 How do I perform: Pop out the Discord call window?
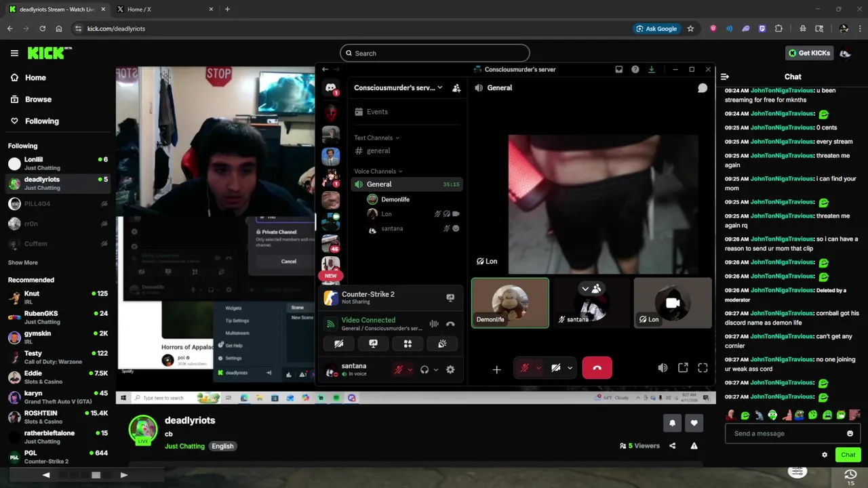coord(683,368)
